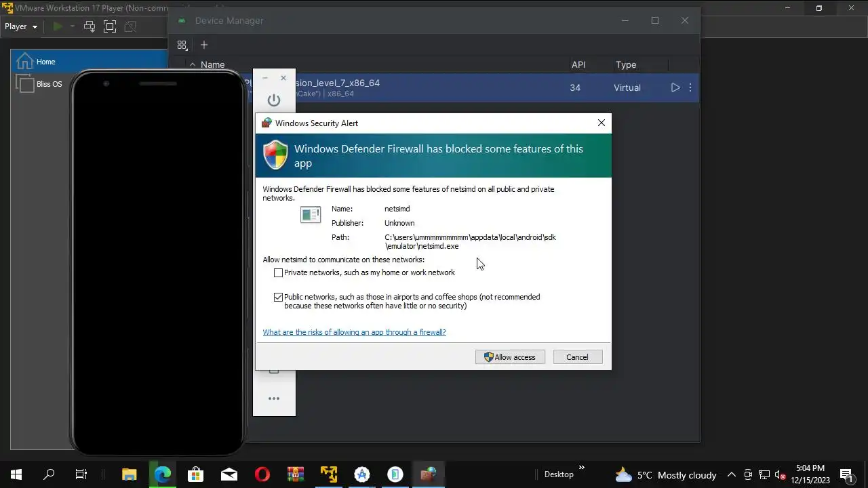Click the Type column header
Viewport: 868px width, 488px height.
click(626, 65)
